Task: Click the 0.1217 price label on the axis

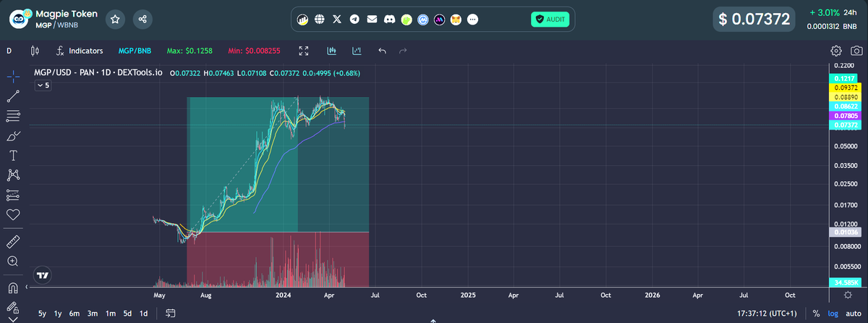Action: (845, 77)
